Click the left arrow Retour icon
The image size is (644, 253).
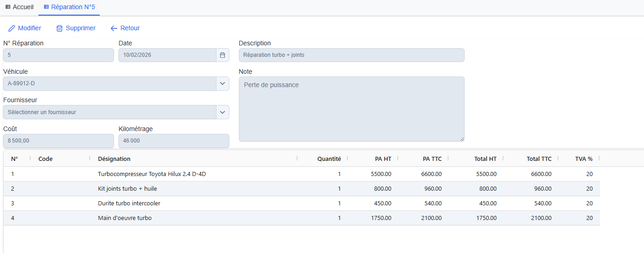114,28
